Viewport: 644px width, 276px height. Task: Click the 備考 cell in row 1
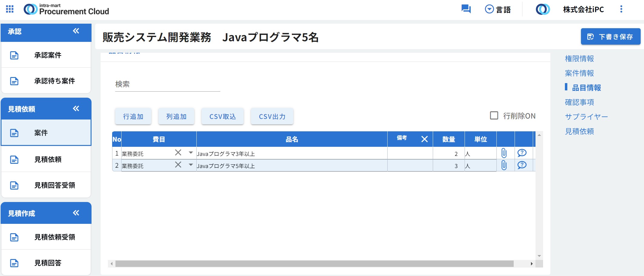click(x=410, y=153)
